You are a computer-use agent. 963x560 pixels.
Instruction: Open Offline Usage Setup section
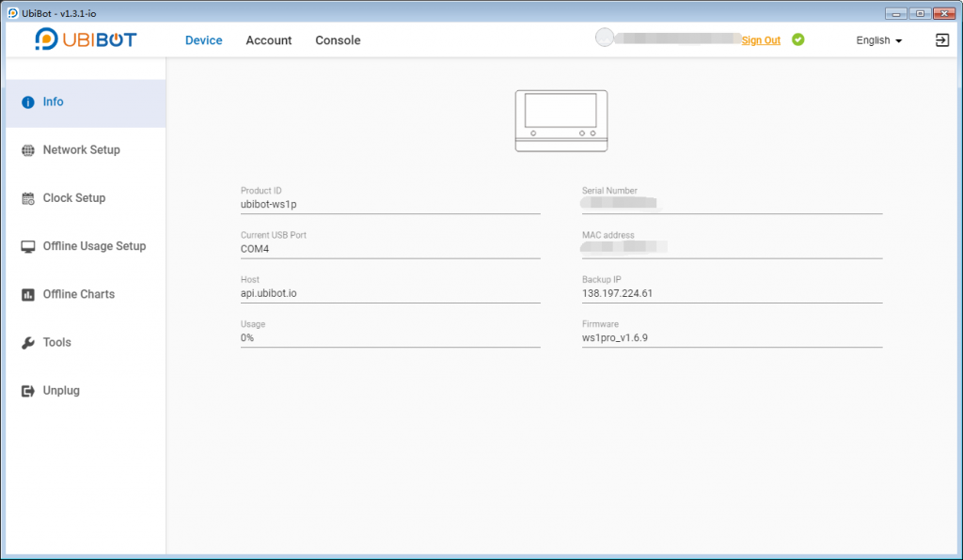point(86,246)
